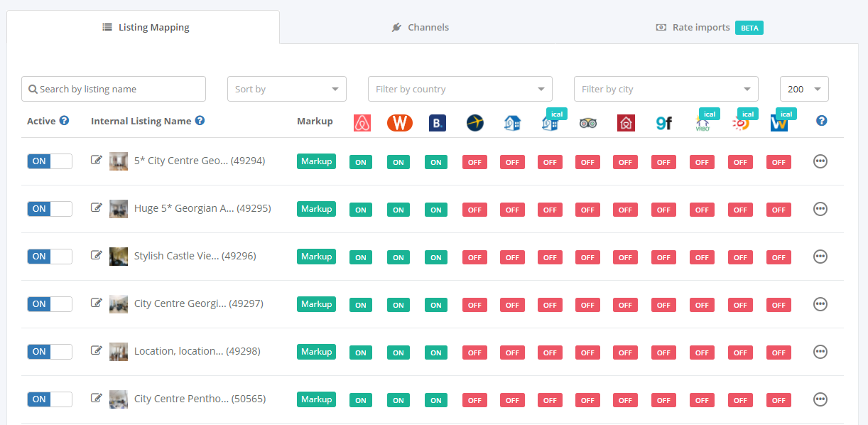
Task: Switch to the Channels tab
Action: click(420, 28)
